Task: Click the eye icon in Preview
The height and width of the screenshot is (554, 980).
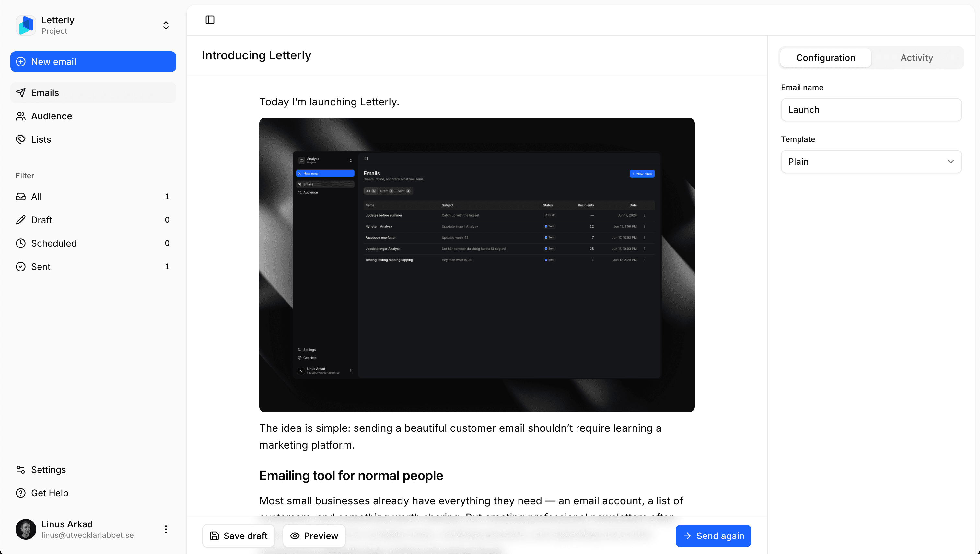Action: pyautogui.click(x=295, y=536)
